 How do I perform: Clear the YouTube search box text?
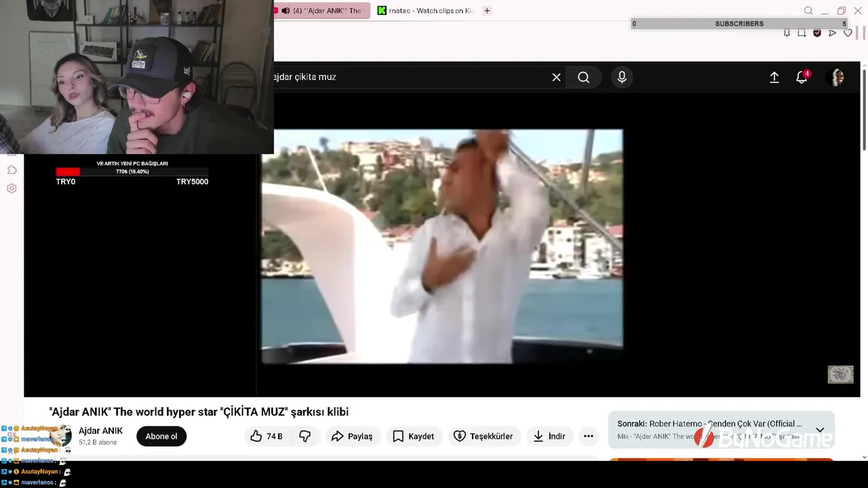[x=556, y=77]
